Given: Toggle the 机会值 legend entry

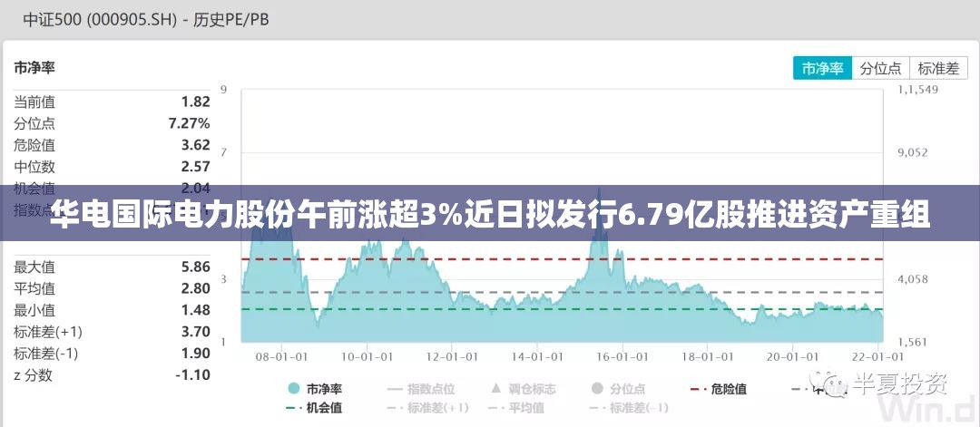Looking at the screenshot, I should 314,408.
